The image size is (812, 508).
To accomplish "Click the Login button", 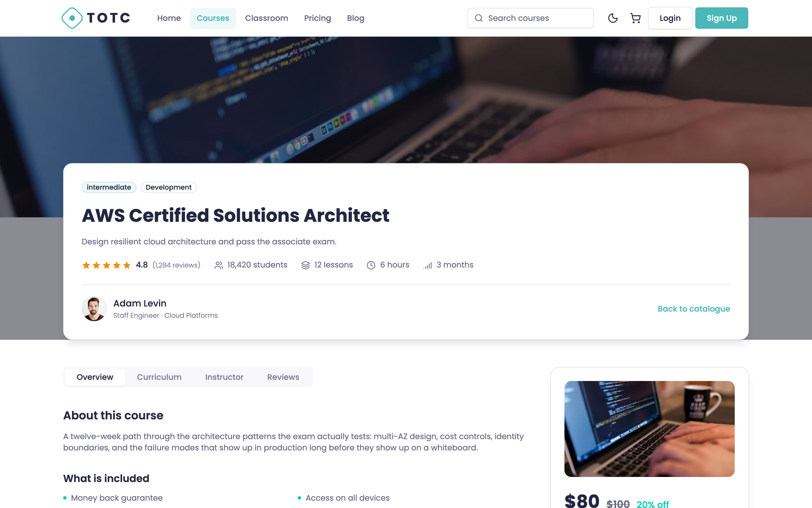I will click(x=670, y=18).
